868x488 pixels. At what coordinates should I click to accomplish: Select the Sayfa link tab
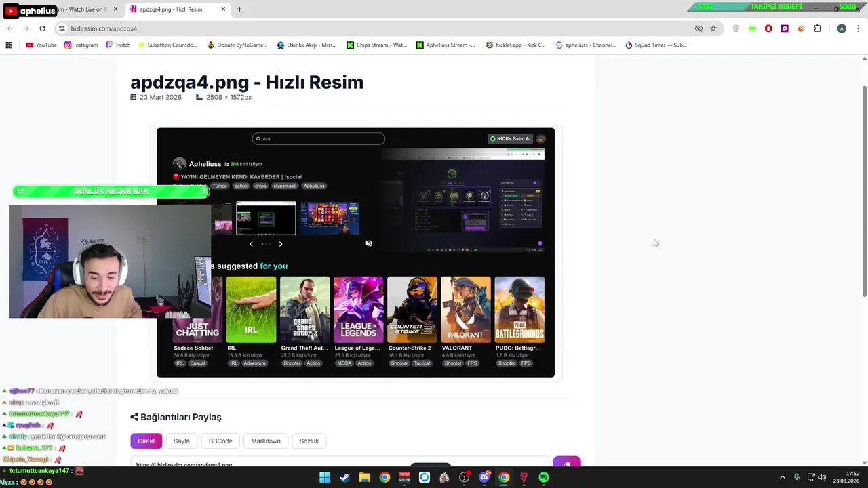pyautogui.click(x=182, y=441)
